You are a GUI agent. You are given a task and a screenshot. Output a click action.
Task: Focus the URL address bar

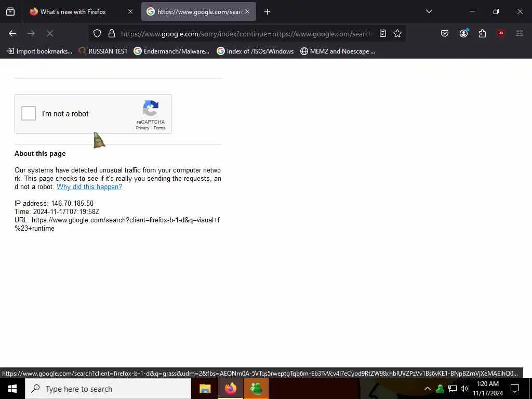[x=246, y=34]
